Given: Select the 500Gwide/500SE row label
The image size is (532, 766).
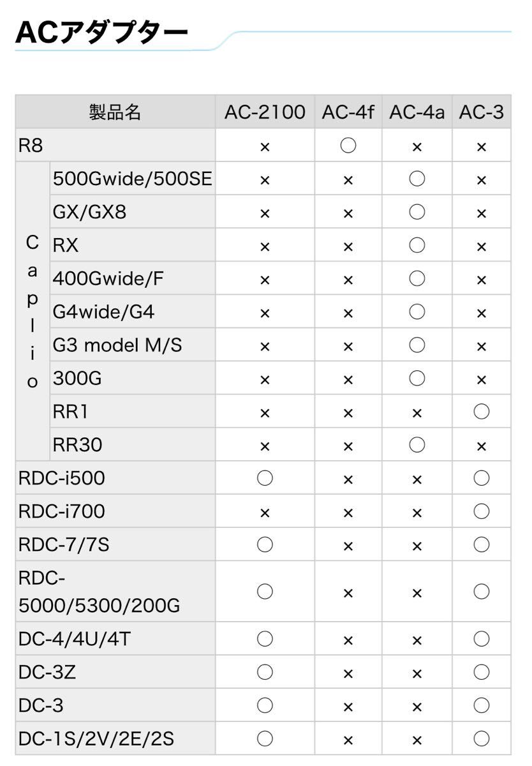Looking at the screenshot, I should [132, 179].
